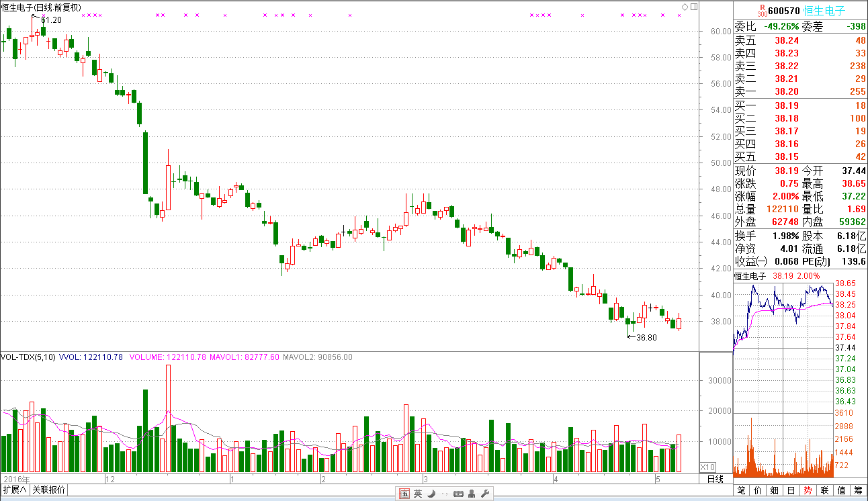This screenshot has height=501, width=868.
Task: Click the 最高 38.65 value
Action: click(853, 183)
